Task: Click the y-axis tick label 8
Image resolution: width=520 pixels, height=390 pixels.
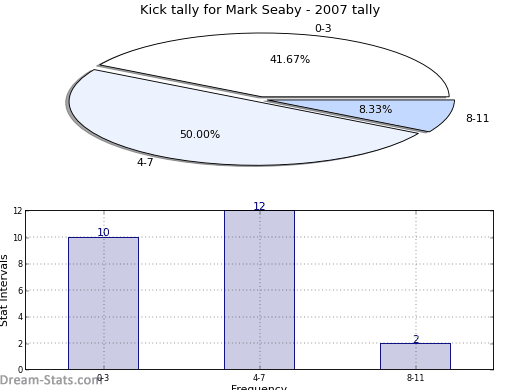Action: tap(20, 264)
